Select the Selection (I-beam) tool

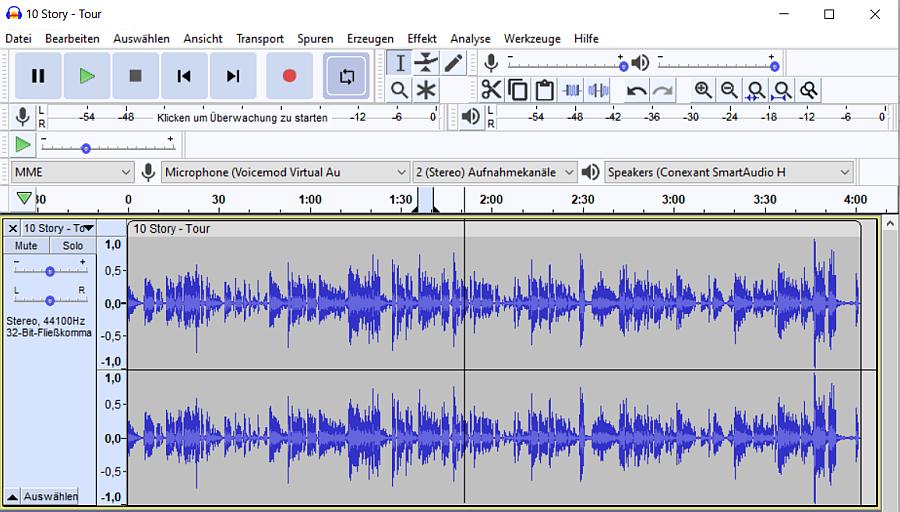click(x=399, y=63)
